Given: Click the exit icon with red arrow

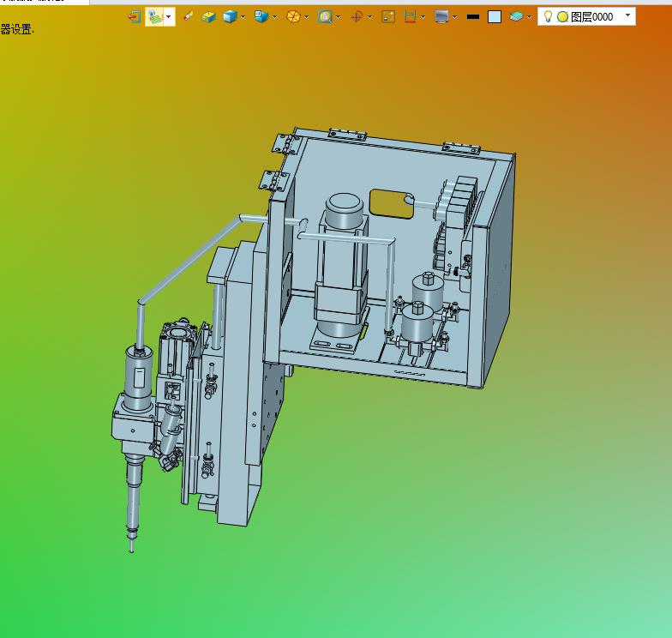Looking at the screenshot, I should pyautogui.click(x=135, y=17).
